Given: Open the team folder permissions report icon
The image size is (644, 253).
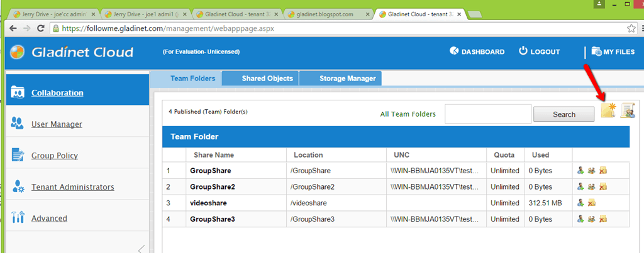Looking at the screenshot, I should click(628, 111).
